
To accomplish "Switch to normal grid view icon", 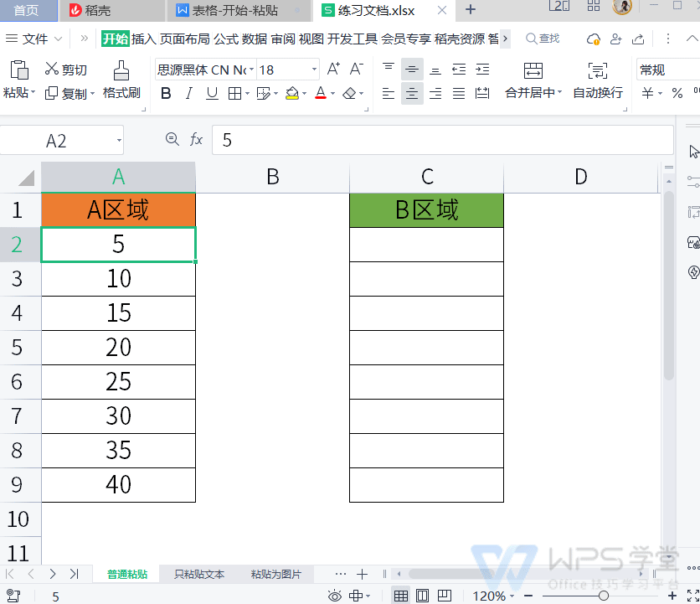I will [400, 596].
